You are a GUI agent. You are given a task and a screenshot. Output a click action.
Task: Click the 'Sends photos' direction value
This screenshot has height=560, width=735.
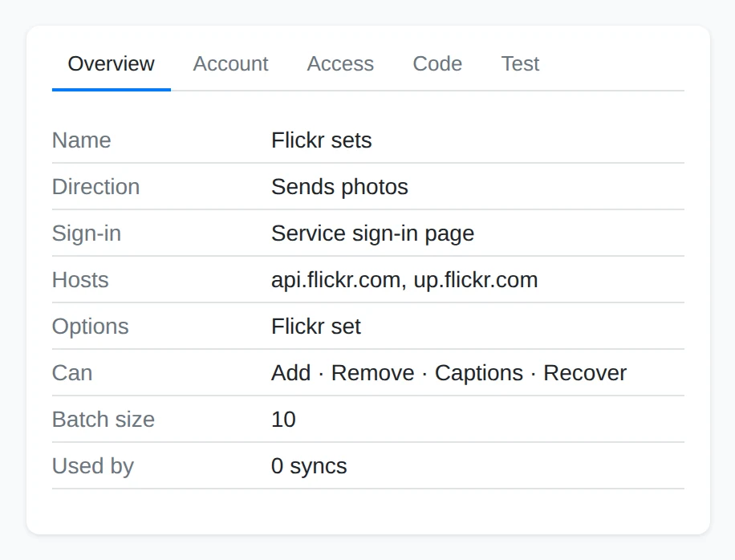tap(340, 186)
